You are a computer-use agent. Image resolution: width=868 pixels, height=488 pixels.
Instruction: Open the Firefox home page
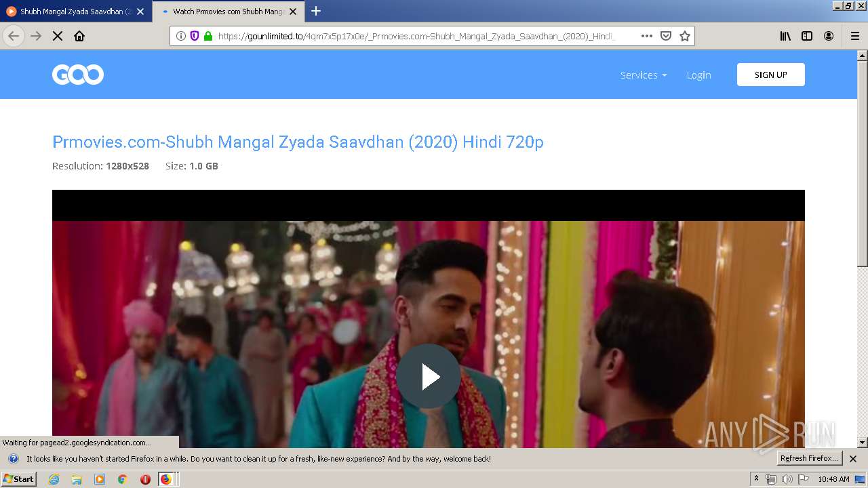point(79,36)
